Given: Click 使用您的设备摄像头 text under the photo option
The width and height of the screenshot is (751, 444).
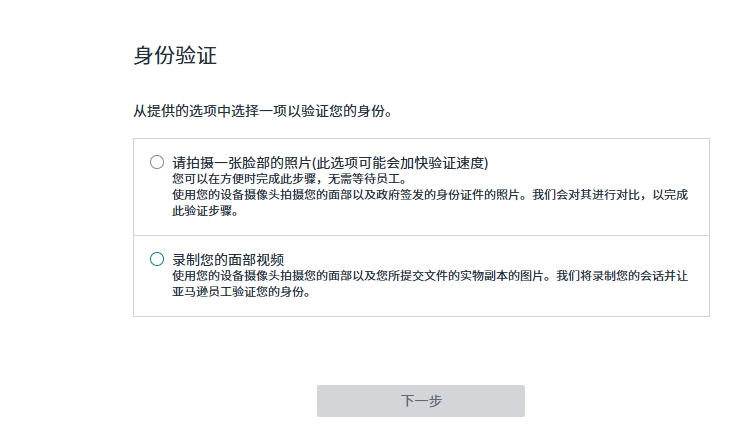Looking at the screenshot, I should click(x=226, y=195).
